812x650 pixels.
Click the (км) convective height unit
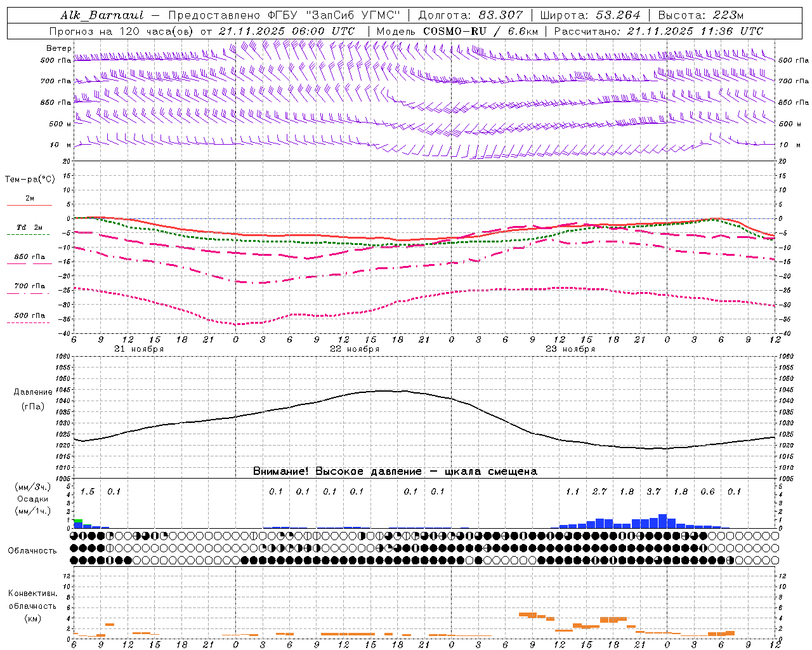(x=32, y=618)
